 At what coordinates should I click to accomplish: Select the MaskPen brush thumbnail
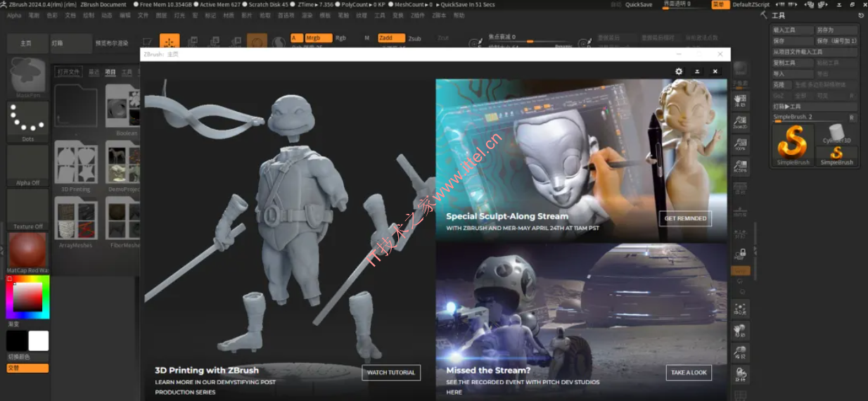pos(28,76)
